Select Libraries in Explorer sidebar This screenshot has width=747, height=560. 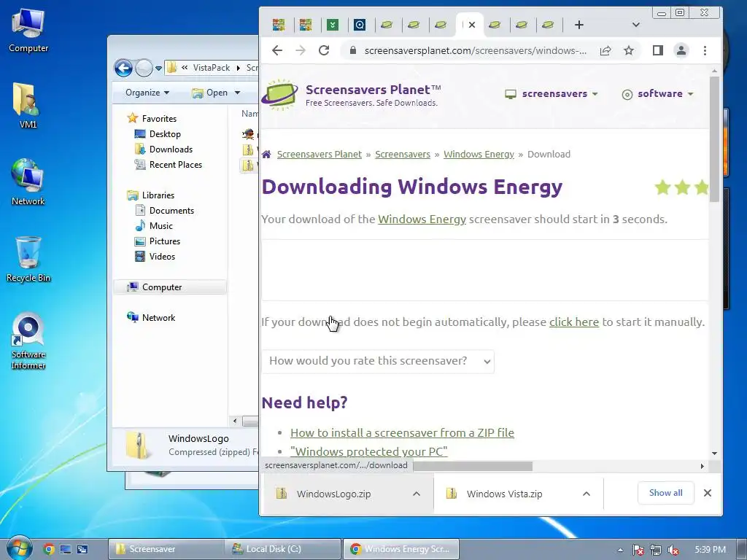point(158,195)
